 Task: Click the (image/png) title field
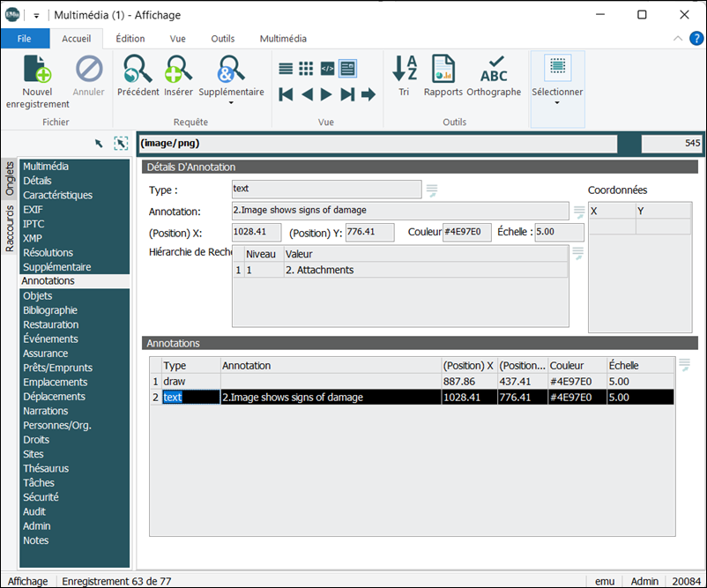coord(377,144)
